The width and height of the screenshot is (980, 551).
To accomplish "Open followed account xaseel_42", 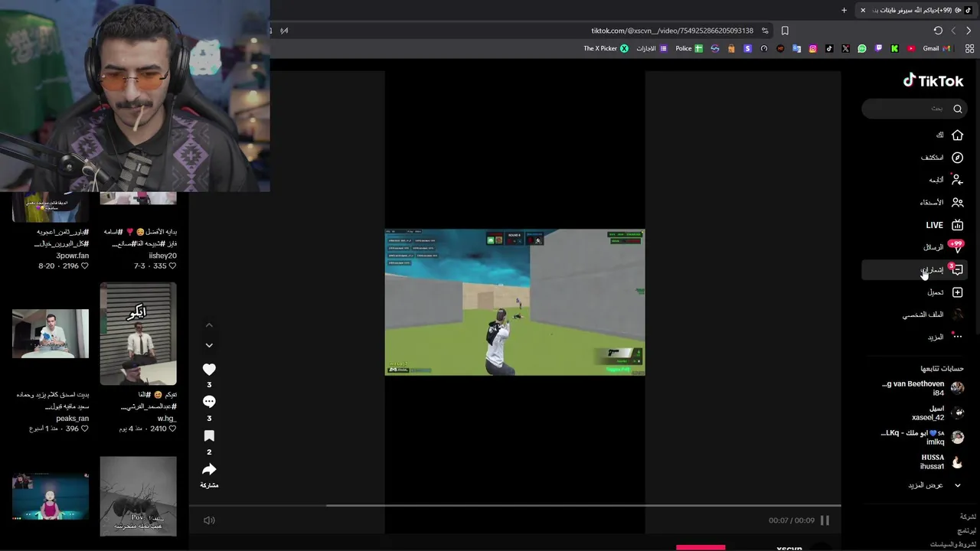I will click(938, 412).
